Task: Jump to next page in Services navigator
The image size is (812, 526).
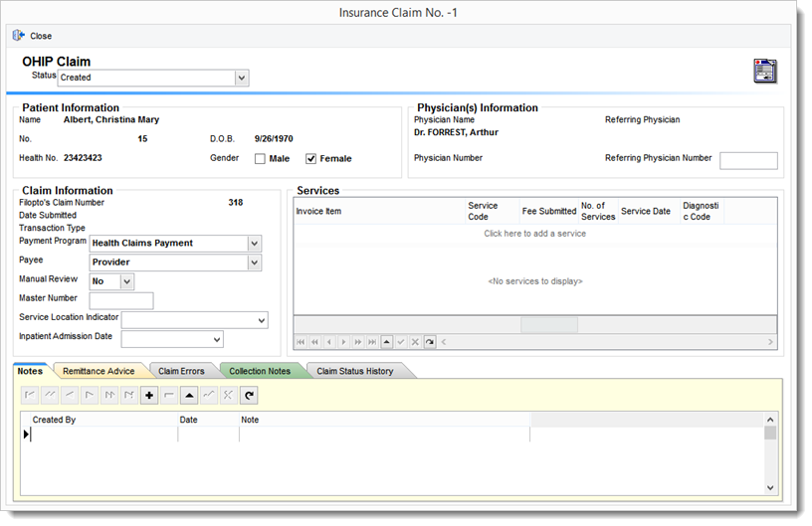Action: pos(358,342)
